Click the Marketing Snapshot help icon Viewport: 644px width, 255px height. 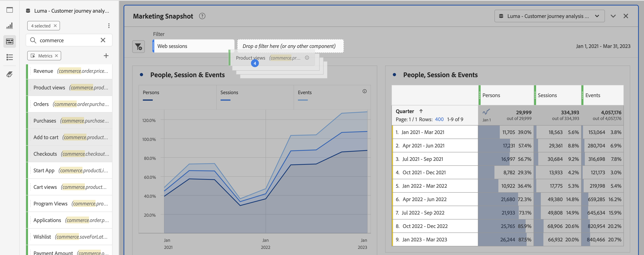202,16
